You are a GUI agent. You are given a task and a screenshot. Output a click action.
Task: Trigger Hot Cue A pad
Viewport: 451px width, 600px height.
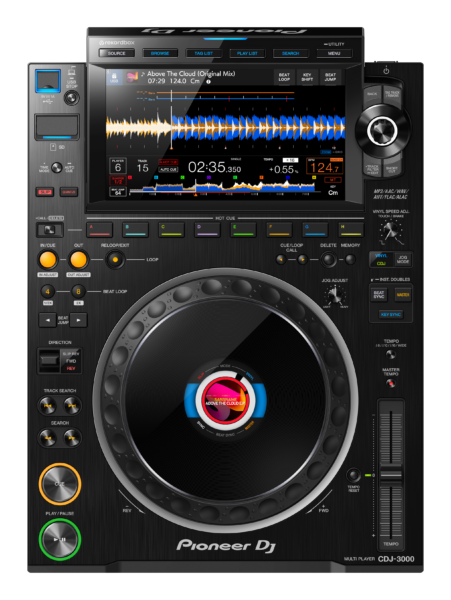point(99,230)
